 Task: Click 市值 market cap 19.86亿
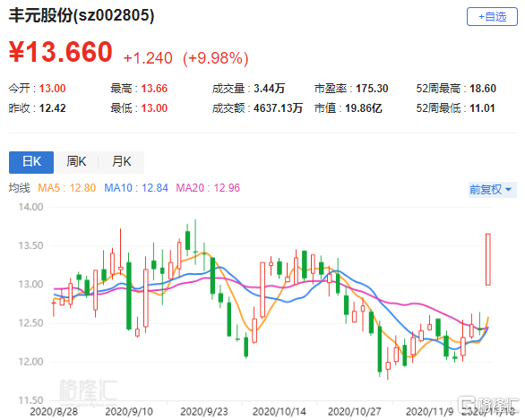point(363,108)
